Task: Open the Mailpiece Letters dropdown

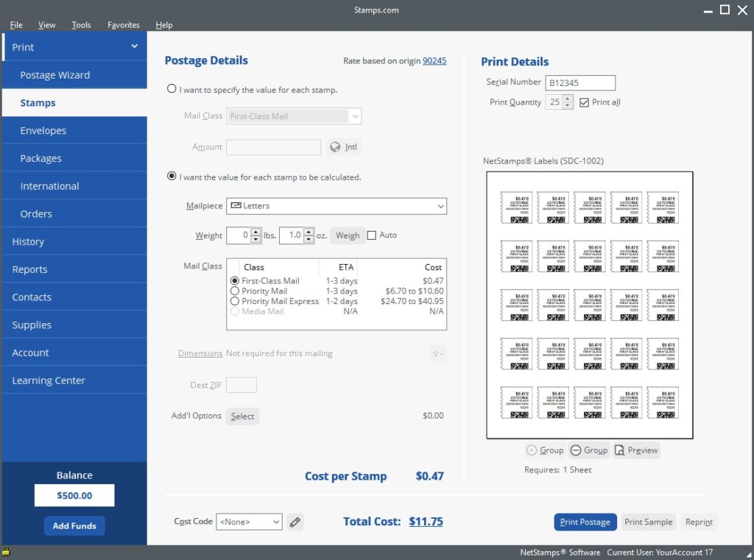Action: [336, 206]
